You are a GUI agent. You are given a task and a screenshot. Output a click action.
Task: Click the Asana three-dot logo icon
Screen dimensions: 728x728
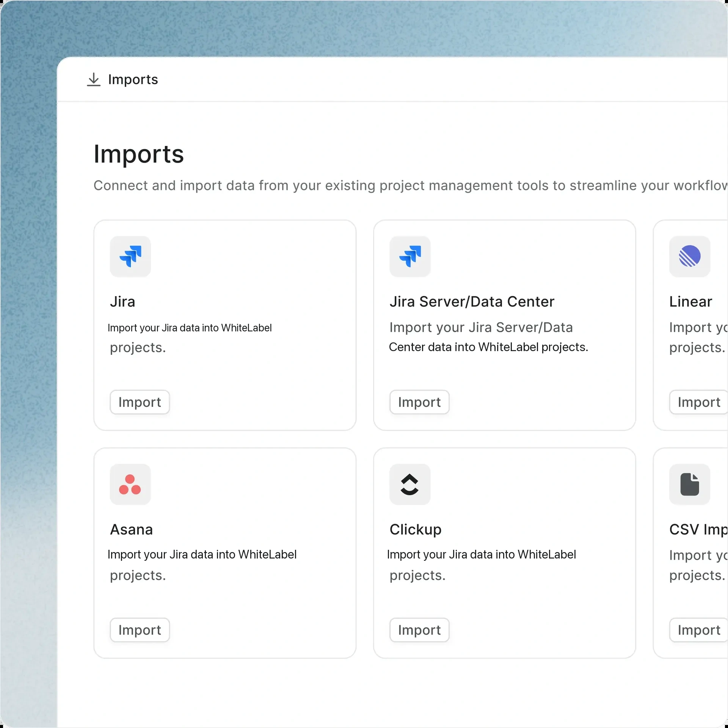pos(130,484)
